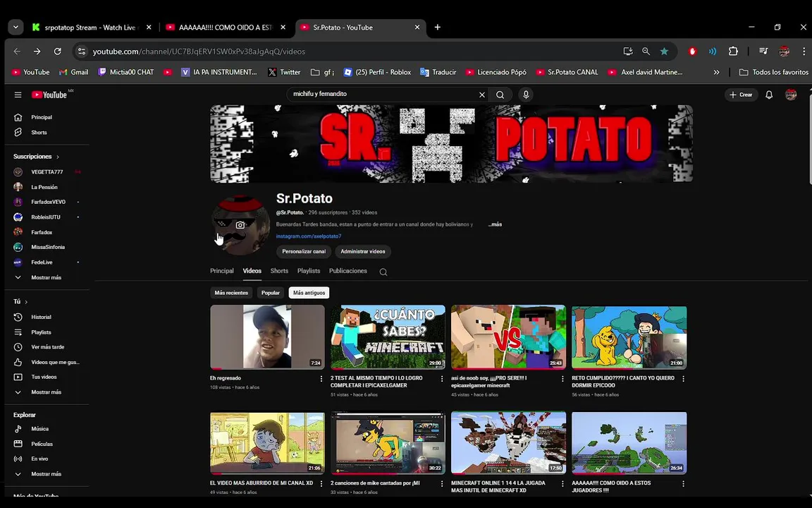Open options menu for 'Eh regresado' video
Image resolution: width=812 pixels, height=508 pixels.
tap(321, 379)
